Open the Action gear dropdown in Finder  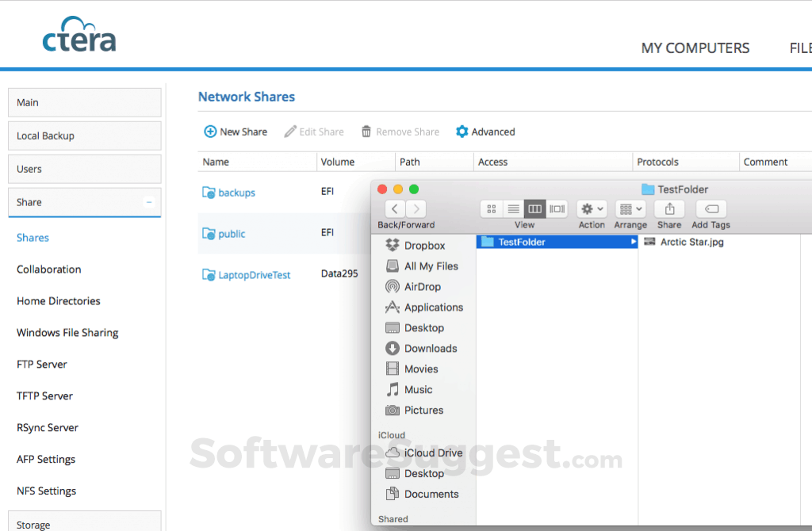click(592, 208)
